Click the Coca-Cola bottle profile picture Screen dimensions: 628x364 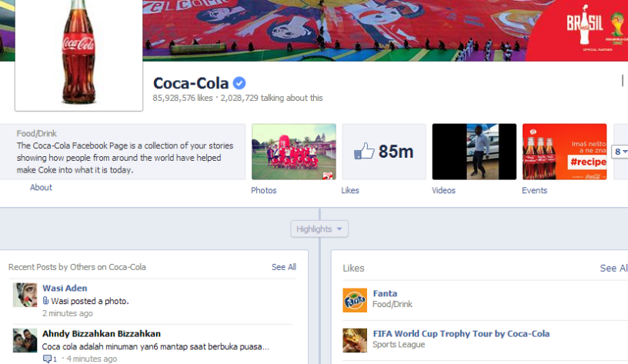(78, 54)
